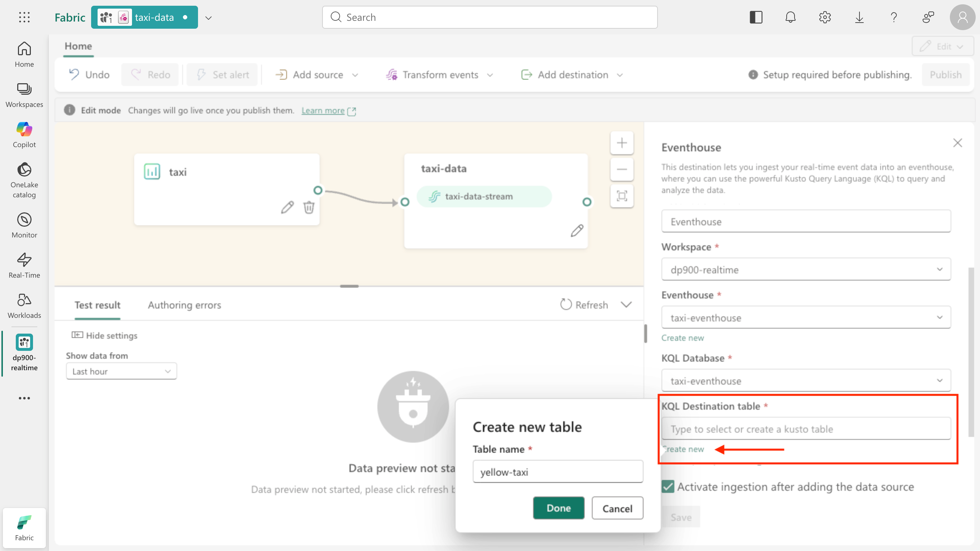Toggle Activate ingestion after adding data source
Viewport: 980px width, 551px height.
click(668, 487)
